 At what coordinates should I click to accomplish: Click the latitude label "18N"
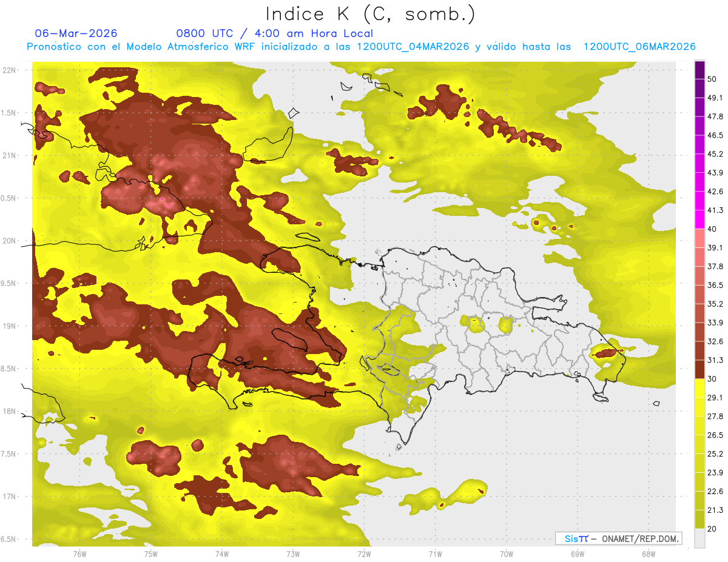(x=8, y=411)
